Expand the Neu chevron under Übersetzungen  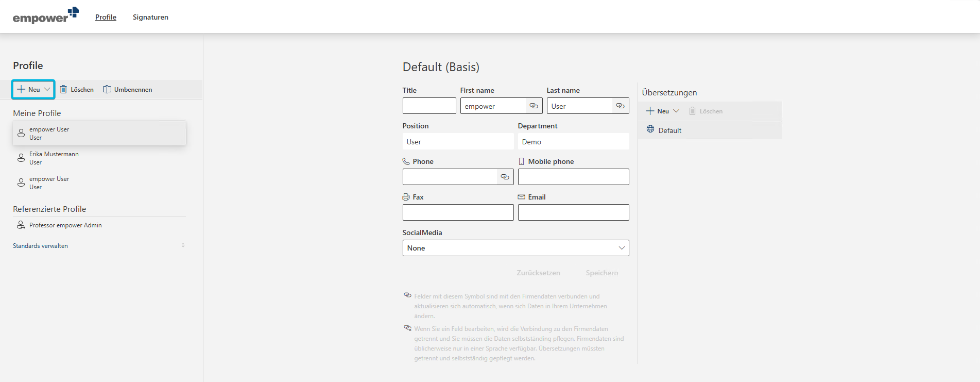676,111
